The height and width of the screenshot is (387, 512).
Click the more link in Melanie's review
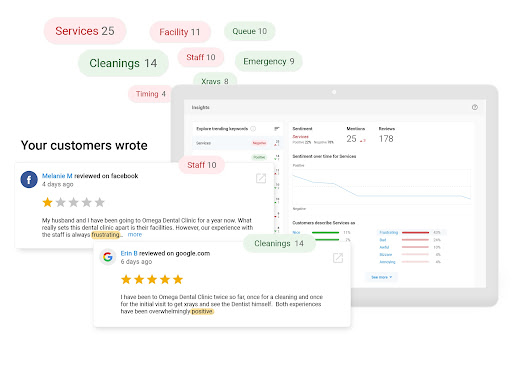[x=135, y=234]
